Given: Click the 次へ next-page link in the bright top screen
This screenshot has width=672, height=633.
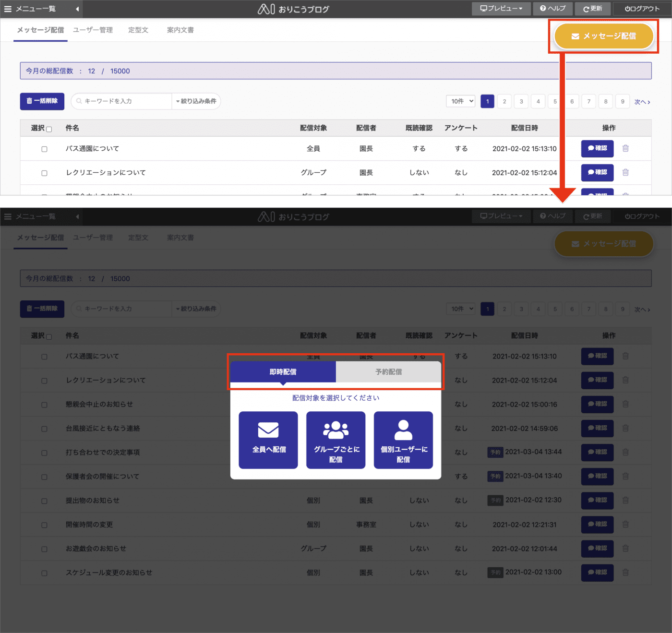Looking at the screenshot, I should pos(642,102).
